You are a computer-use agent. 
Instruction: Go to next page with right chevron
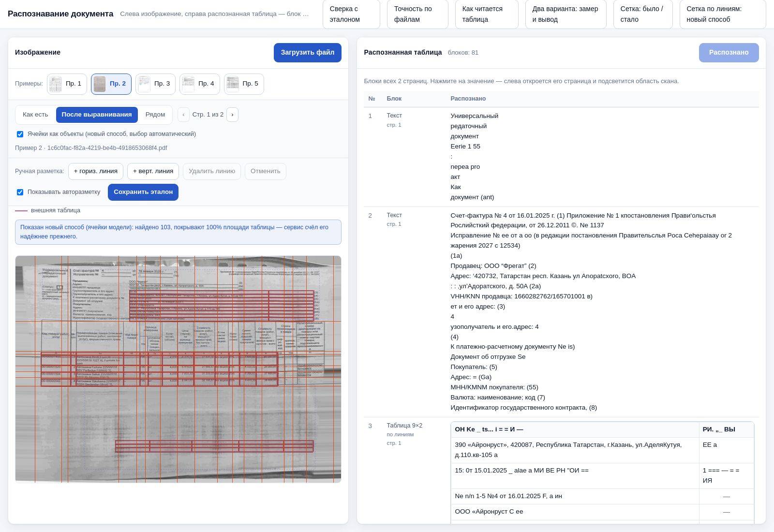(x=232, y=115)
